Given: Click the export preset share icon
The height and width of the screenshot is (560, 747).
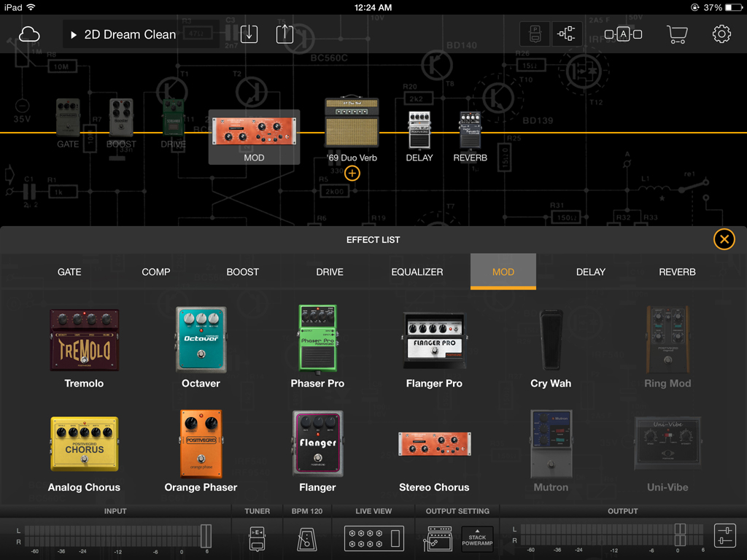Looking at the screenshot, I should [285, 34].
